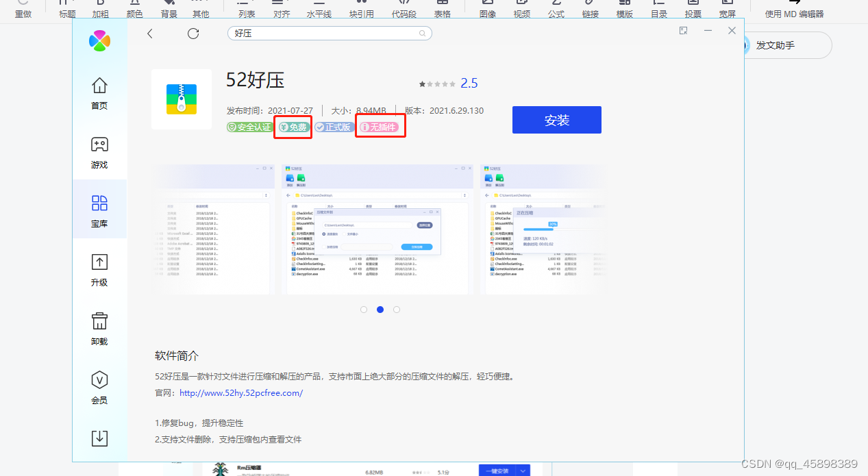Insert an image via 图像 in editor toolbar
This screenshot has width=868, height=476.
(488, 10)
